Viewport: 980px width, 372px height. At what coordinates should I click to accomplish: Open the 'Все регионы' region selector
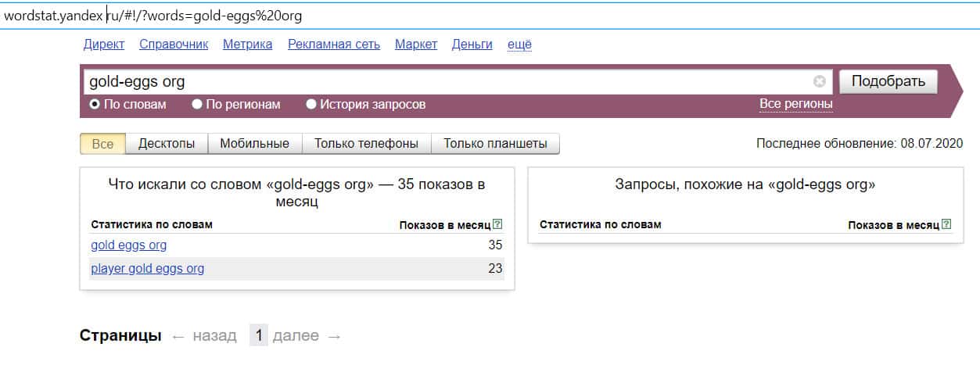point(795,104)
